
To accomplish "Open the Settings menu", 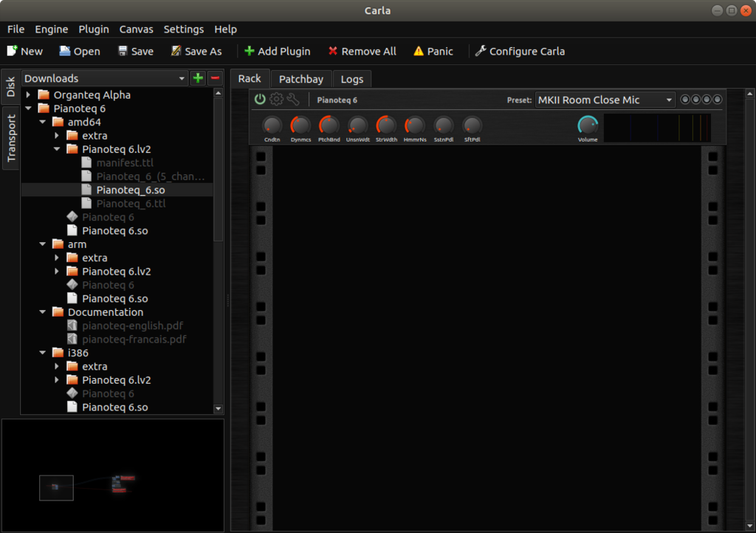I will [184, 30].
